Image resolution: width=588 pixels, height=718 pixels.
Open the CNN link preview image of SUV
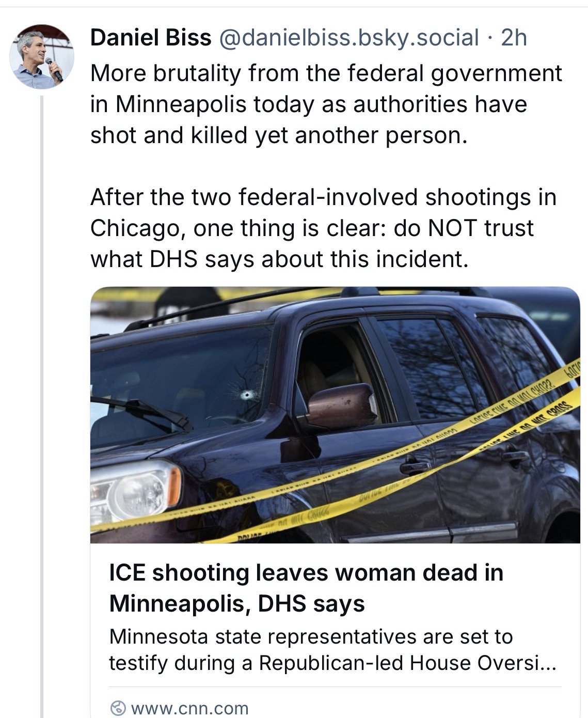pos(335,415)
